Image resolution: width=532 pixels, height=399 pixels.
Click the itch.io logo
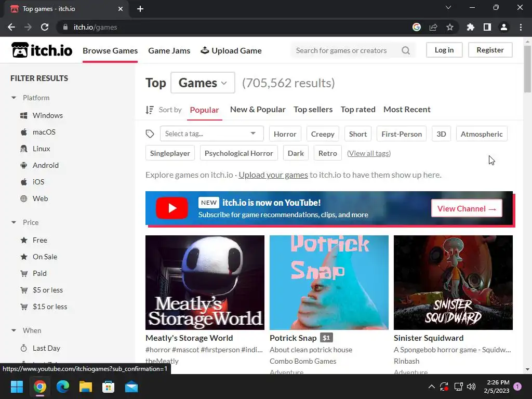[42, 50]
